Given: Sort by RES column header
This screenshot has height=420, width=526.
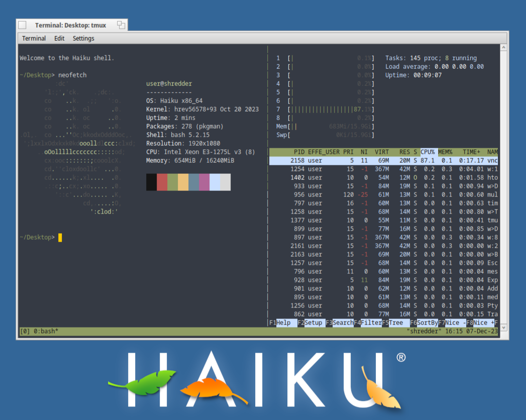Looking at the screenshot, I should click(x=404, y=152).
